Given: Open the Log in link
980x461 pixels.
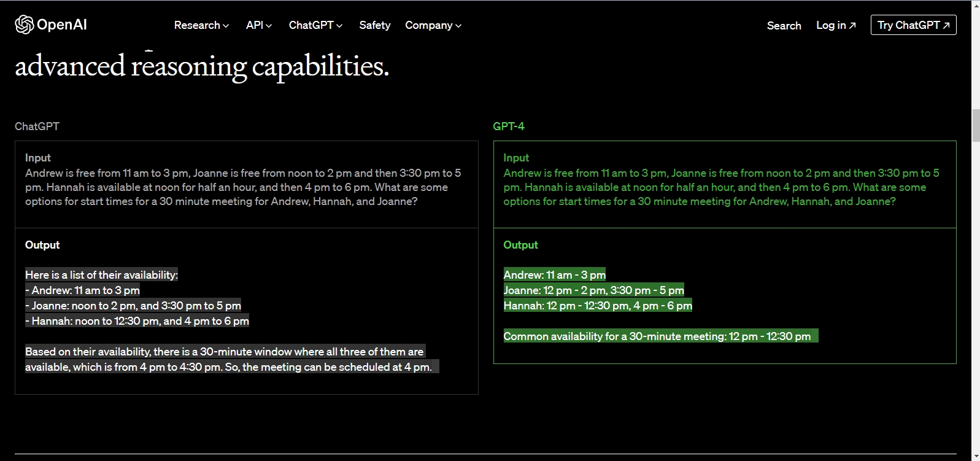Looking at the screenshot, I should (836, 25).
